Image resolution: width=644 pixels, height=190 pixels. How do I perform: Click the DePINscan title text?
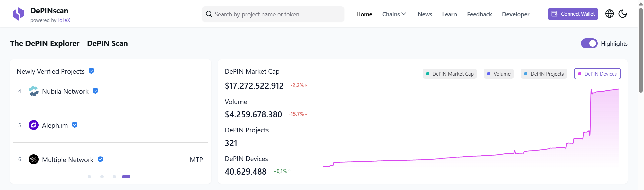tap(49, 11)
